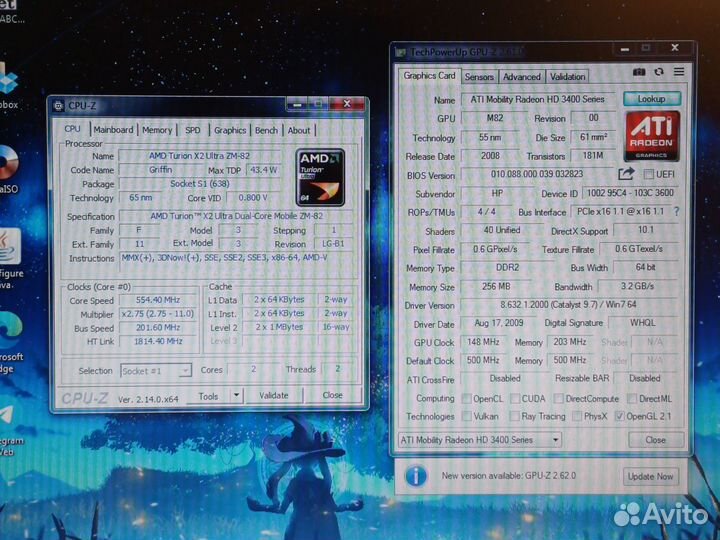
Task: Open the GPU-Z hamburger menu
Action: 680,73
